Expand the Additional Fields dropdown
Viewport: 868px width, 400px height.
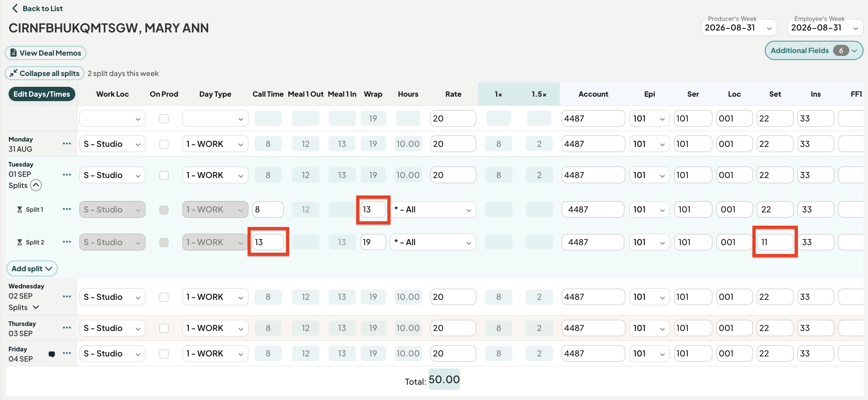[813, 50]
